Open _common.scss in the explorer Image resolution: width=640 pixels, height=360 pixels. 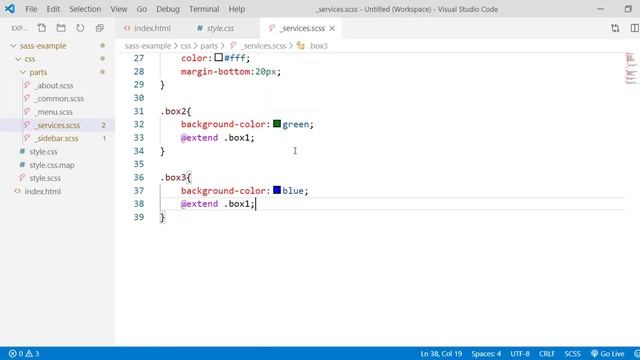coord(59,98)
